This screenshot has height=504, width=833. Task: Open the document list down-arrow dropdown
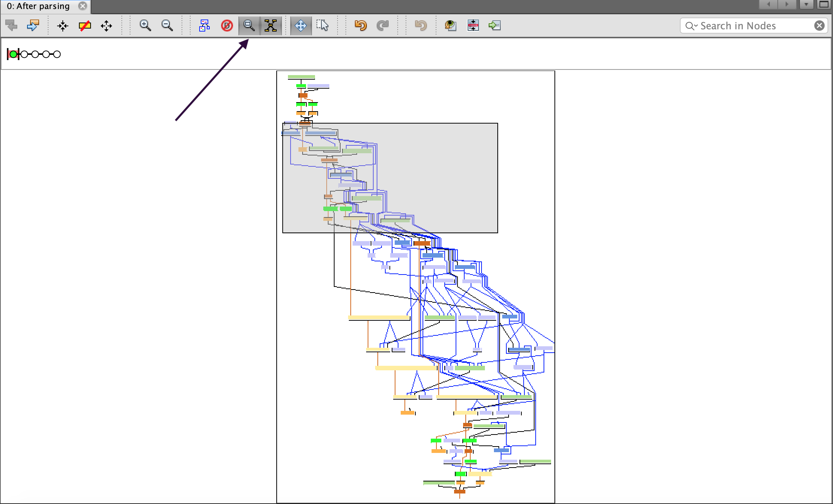coord(806,5)
